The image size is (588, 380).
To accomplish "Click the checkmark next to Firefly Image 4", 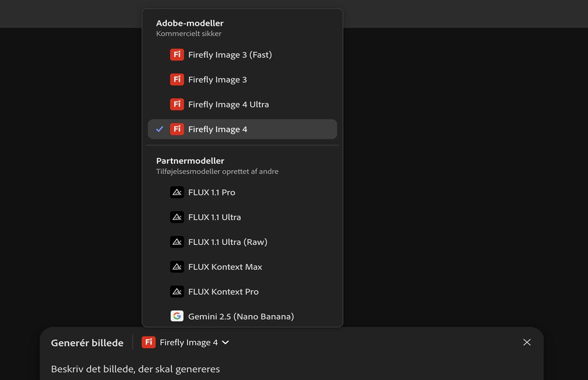I will 159,129.
